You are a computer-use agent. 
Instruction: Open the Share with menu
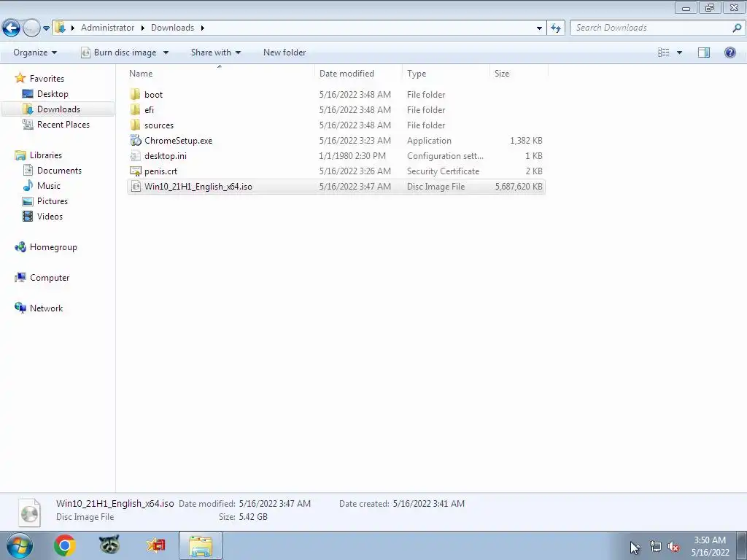[215, 52]
